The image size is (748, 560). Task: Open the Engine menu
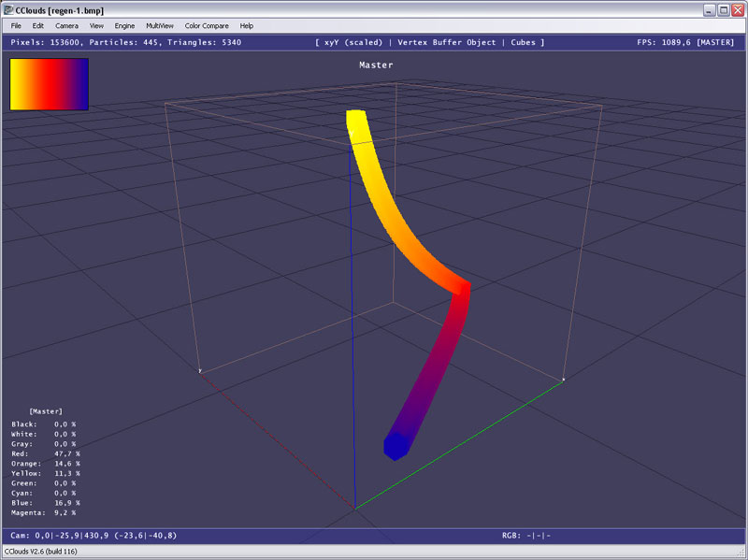pyautogui.click(x=124, y=25)
